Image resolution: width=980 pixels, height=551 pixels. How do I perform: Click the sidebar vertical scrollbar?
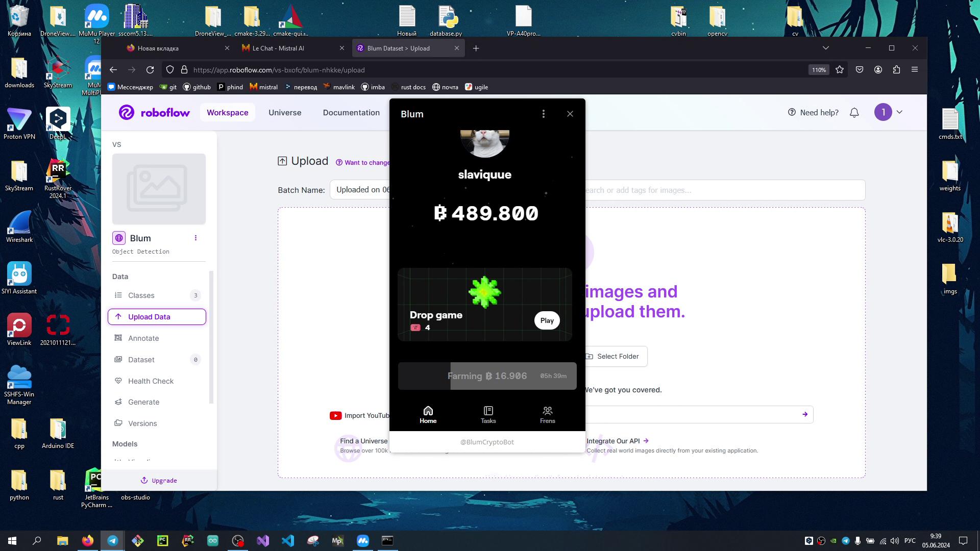(x=211, y=337)
